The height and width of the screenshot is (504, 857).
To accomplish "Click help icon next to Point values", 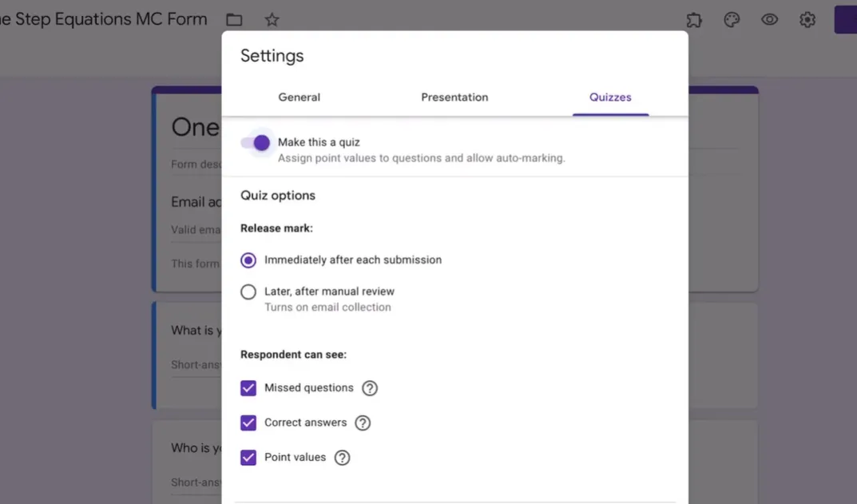I will pyautogui.click(x=342, y=458).
